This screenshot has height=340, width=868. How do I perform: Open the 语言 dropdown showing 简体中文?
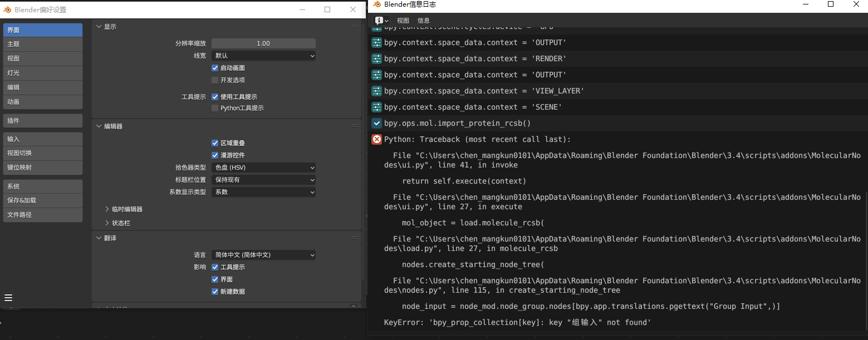263,255
